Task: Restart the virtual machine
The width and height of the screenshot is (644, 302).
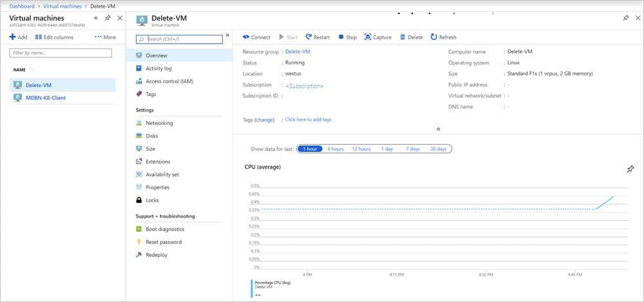Action: coord(317,37)
